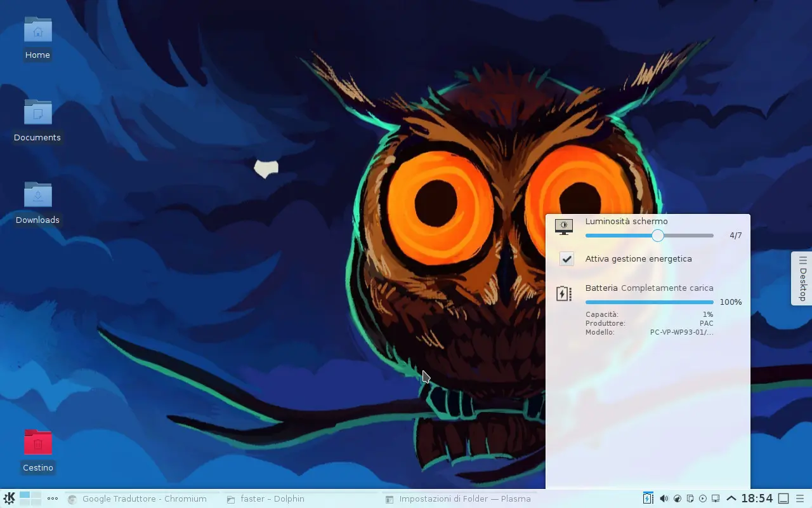
Task: Switch to Impostazioni di Folder — Plasma task
Action: coord(459,498)
